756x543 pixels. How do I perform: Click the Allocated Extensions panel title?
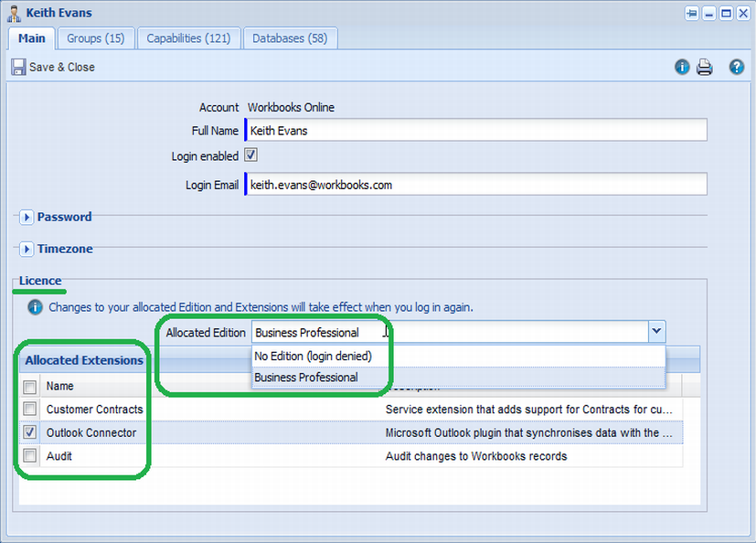point(84,360)
